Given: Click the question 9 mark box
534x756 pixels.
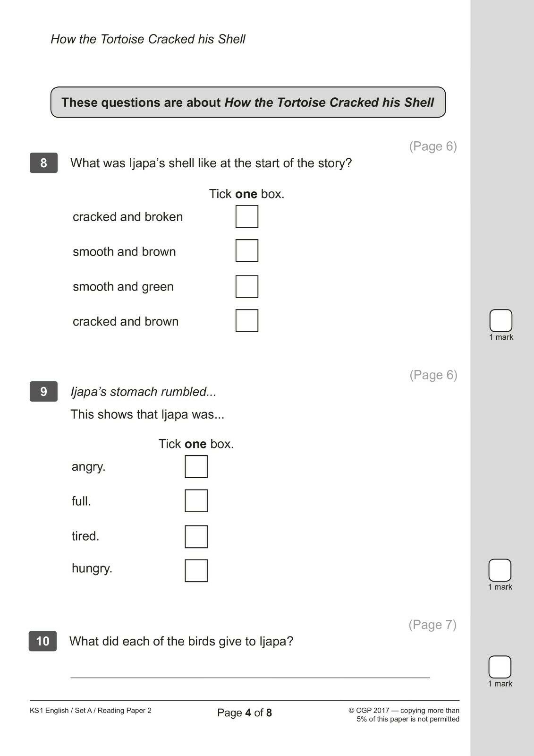Looking at the screenshot, I should (500, 570).
